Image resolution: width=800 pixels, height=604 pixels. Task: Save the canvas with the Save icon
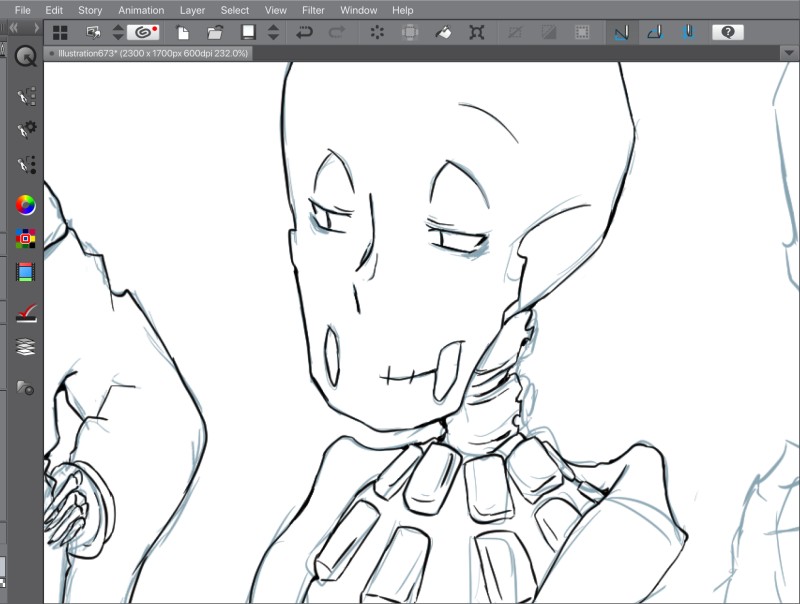tap(248, 32)
